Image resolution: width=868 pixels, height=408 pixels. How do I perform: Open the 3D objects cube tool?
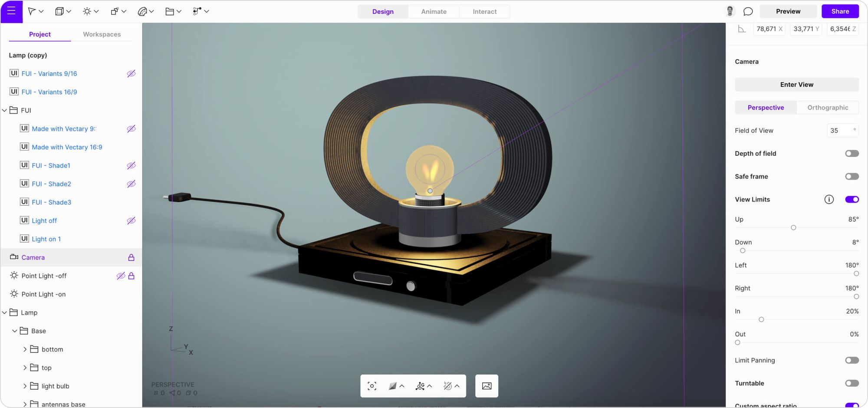pos(59,11)
